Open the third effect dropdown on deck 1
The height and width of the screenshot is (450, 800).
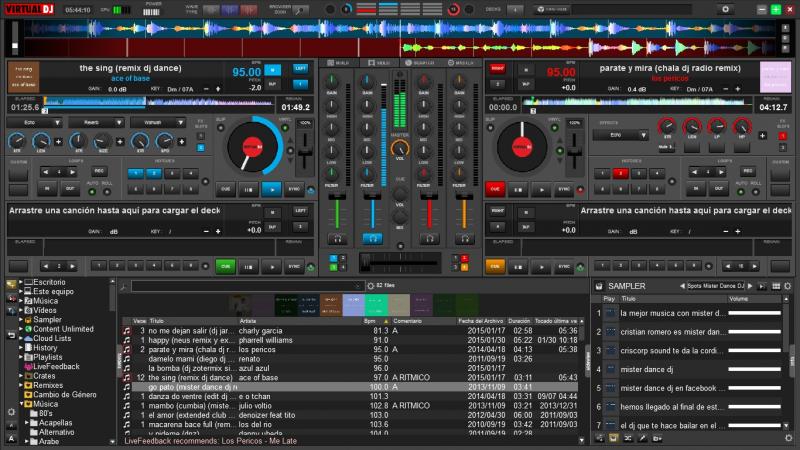(x=158, y=123)
